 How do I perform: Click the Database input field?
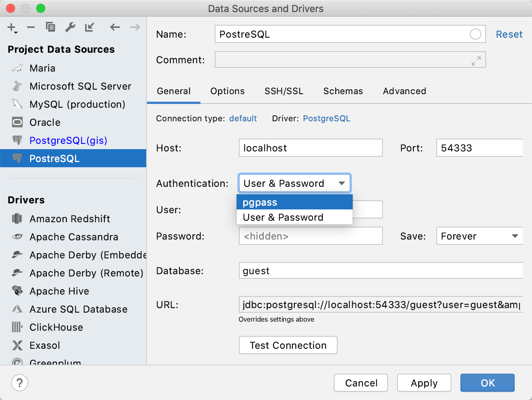click(x=381, y=270)
